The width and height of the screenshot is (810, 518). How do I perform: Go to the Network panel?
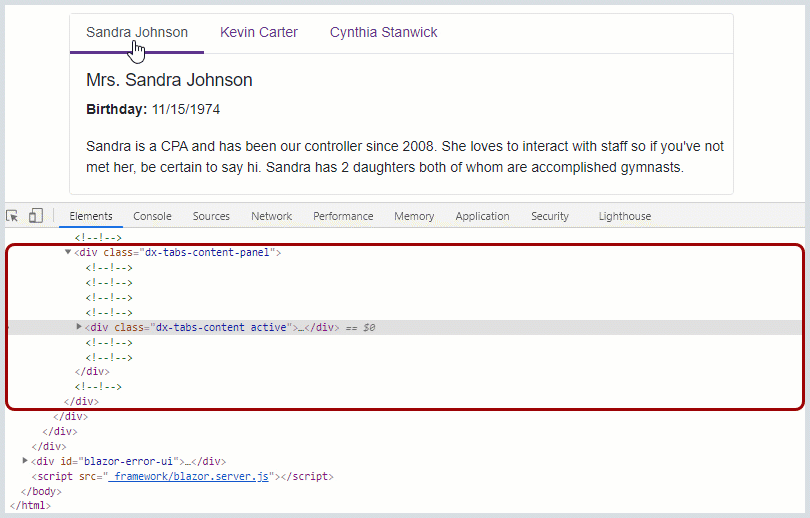(272, 216)
